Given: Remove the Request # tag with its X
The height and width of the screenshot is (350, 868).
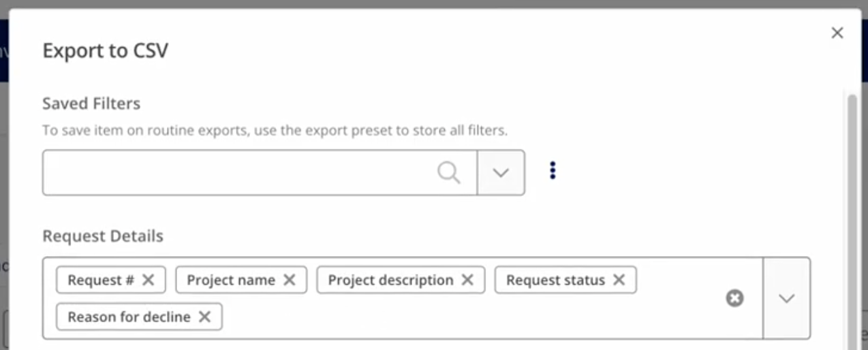Looking at the screenshot, I should pos(149,280).
